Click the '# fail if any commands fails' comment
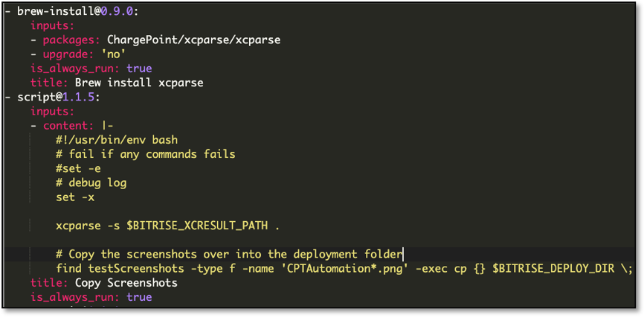Viewport: 644px width, 318px height. tap(145, 153)
